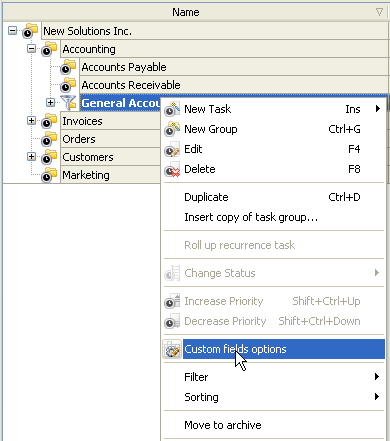The image size is (390, 441).
Task: Collapse the New Solutions Inc. tree node
Action: click(x=12, y=31)
